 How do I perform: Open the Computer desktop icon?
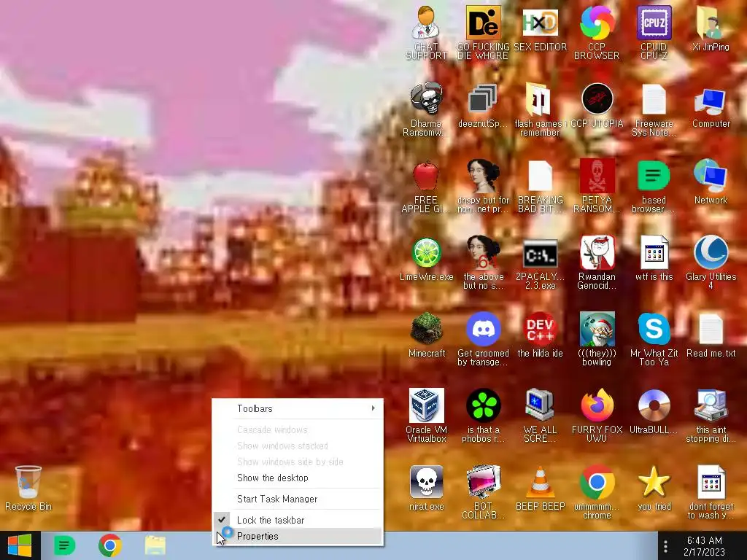(711, 105)
